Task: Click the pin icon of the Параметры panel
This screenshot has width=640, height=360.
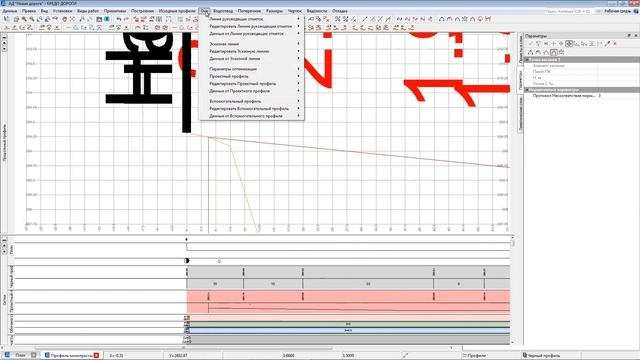Action: pyautogui.click(x=629, y=36)
